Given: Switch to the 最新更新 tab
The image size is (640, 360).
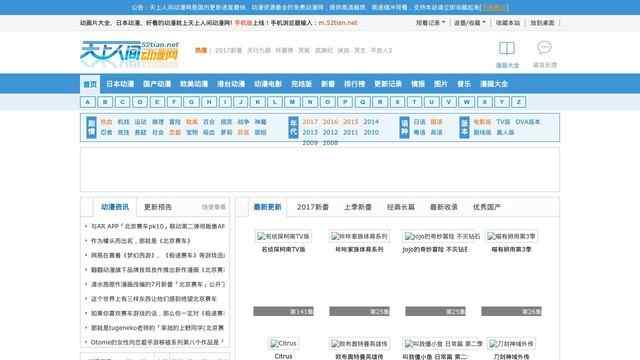Looking at the screenshot, I should 267,207.
